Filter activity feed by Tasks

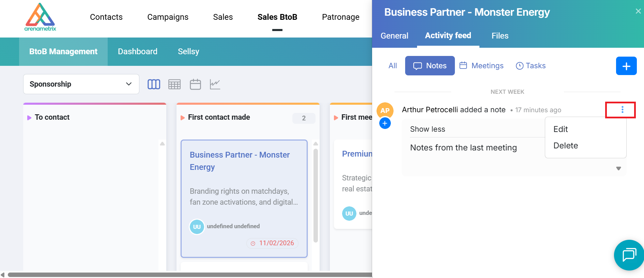(x=531, y=66)
